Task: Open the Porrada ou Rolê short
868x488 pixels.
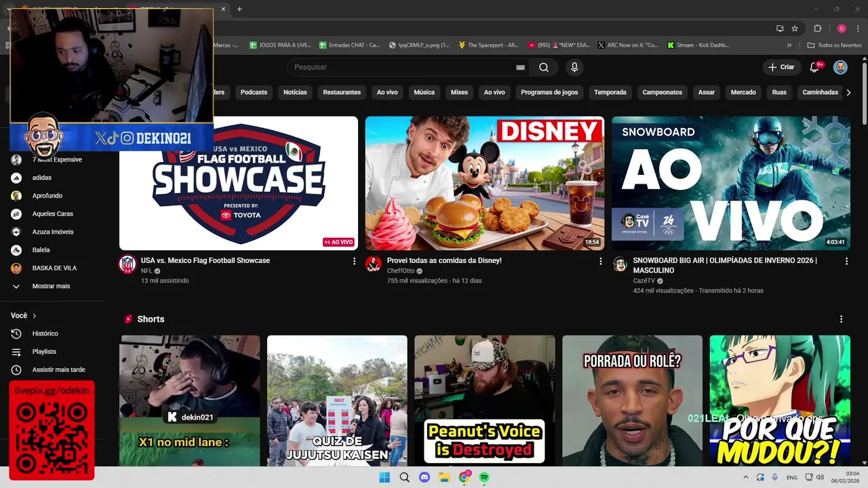Action: click(632, 401)
